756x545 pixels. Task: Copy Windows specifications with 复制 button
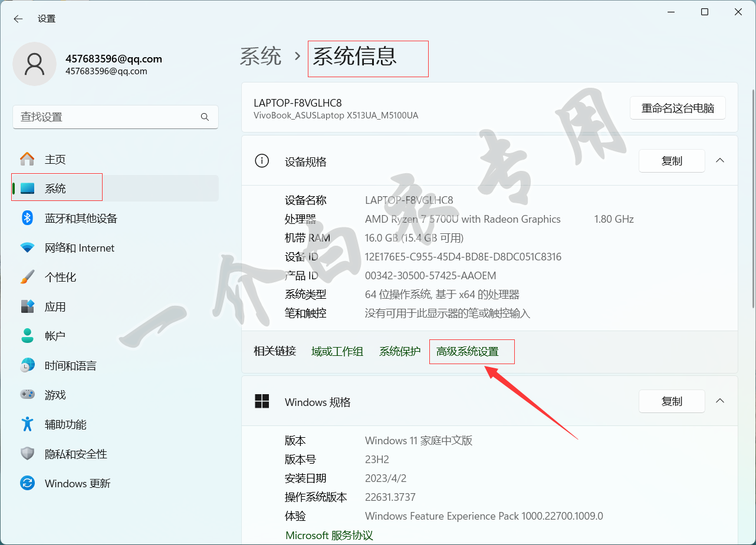coord(672,401)
